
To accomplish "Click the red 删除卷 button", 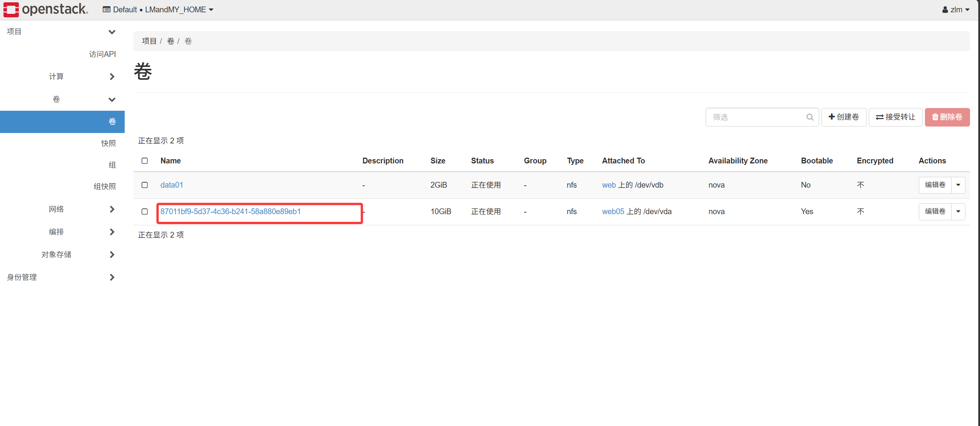I will pos(947,117).
